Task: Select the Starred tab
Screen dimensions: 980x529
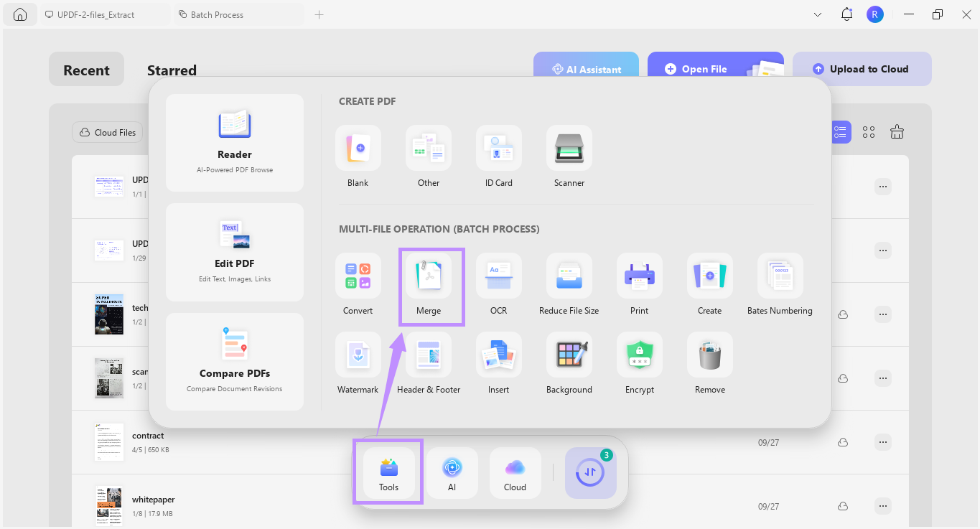Action: [x=172, y=70]
